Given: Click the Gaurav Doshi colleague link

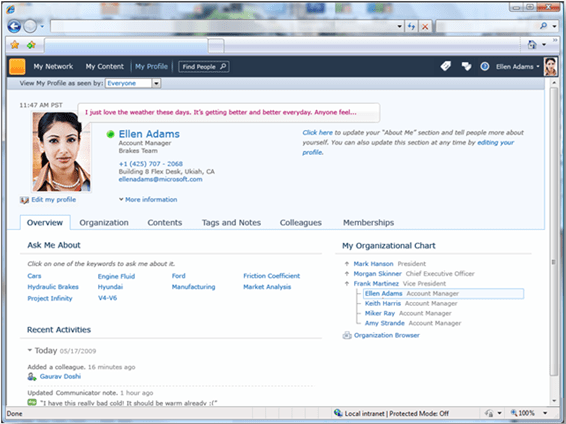Looking at the screenshot, I should click(60, 377).
